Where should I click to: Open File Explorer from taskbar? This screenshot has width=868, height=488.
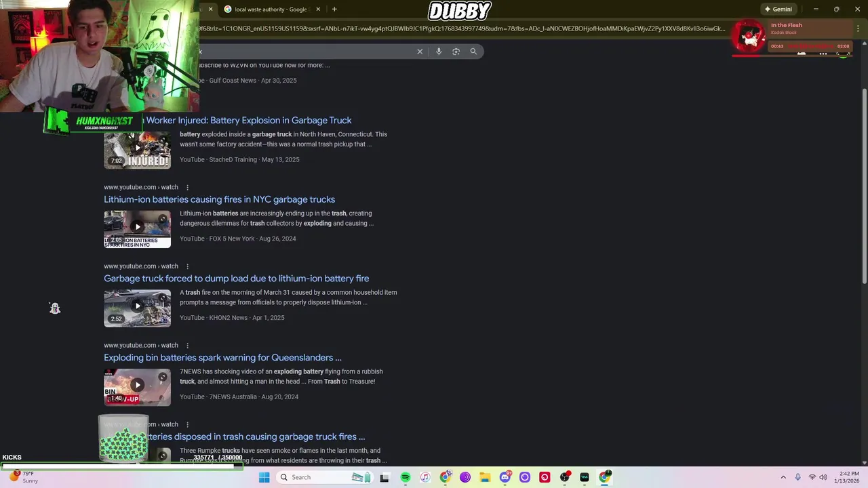(485, 477)
